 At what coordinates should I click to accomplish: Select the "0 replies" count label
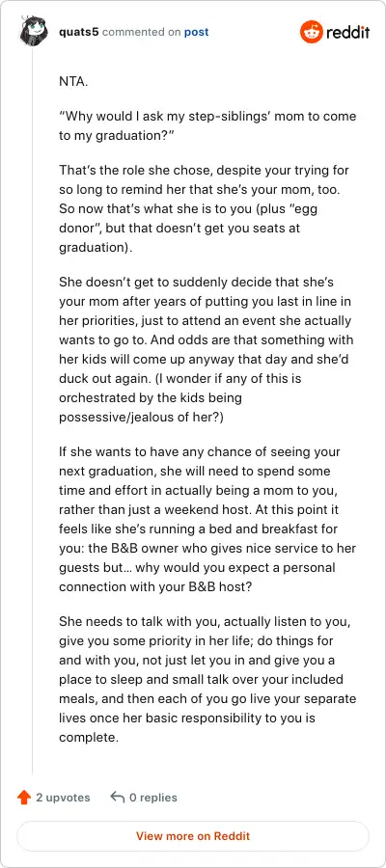[x=153, y=798]
